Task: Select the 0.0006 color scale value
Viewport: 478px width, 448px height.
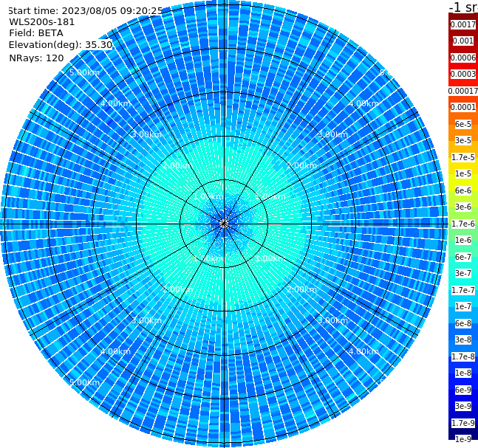Action: (463, 58)
